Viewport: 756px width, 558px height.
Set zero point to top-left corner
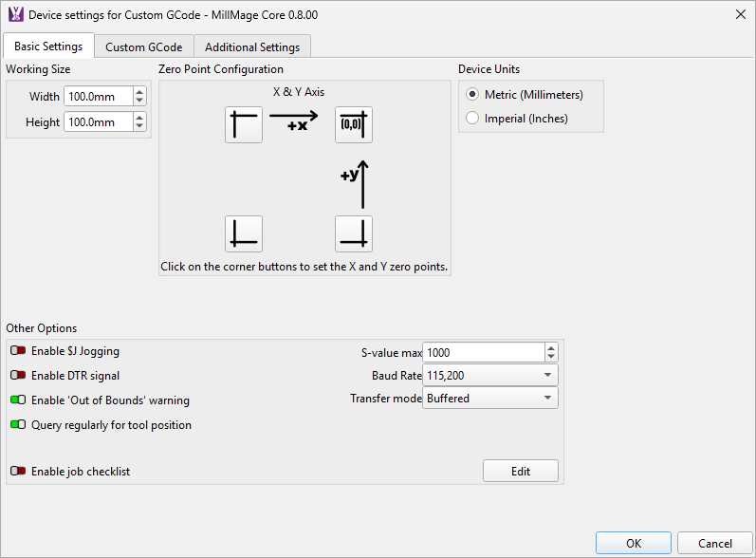click(244, 124)
